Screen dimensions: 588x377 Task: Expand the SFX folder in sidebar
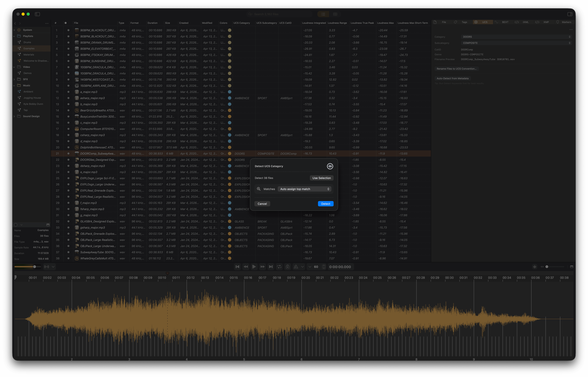pyautogui.click(x=14, y=79)
